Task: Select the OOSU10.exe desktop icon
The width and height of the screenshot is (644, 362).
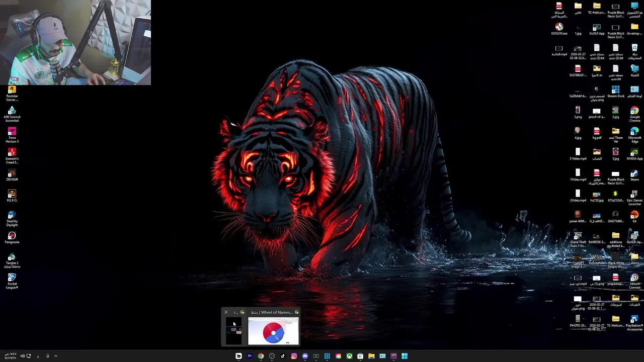Action: 559,29
